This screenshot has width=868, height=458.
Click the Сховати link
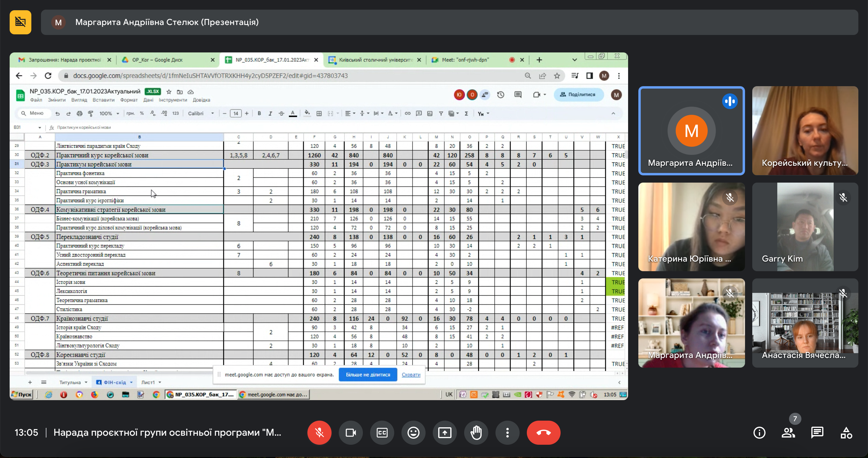[x=411, y=375]
